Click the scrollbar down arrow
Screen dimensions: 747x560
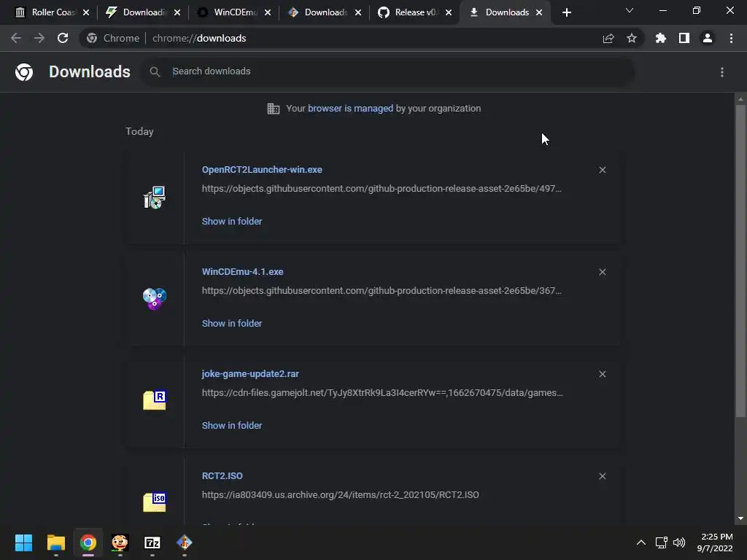(740, 519)
